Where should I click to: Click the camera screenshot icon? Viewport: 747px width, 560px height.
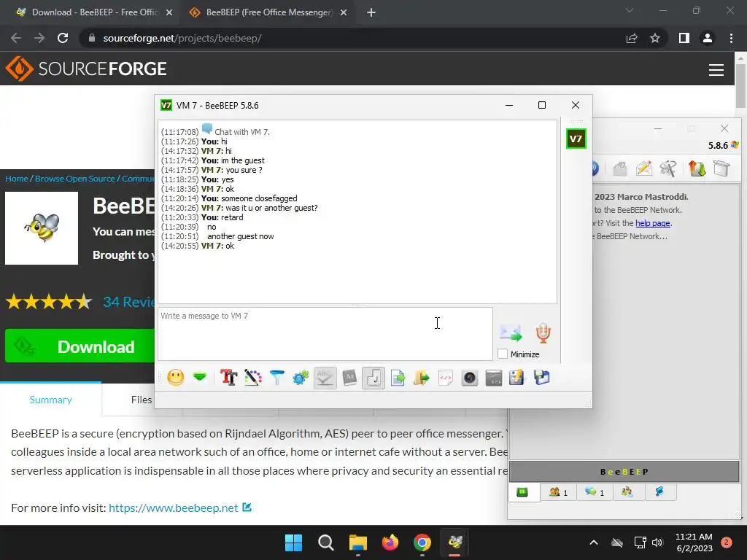tap(470, 378)
